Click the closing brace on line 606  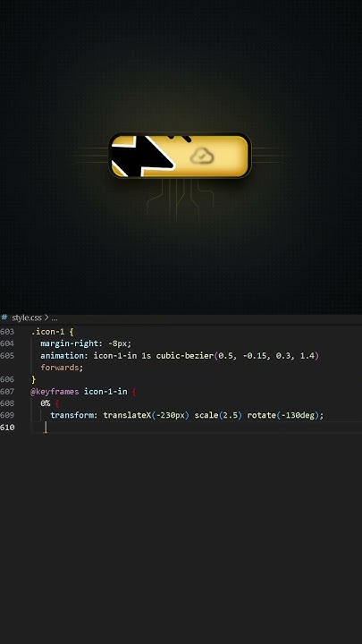33,379
